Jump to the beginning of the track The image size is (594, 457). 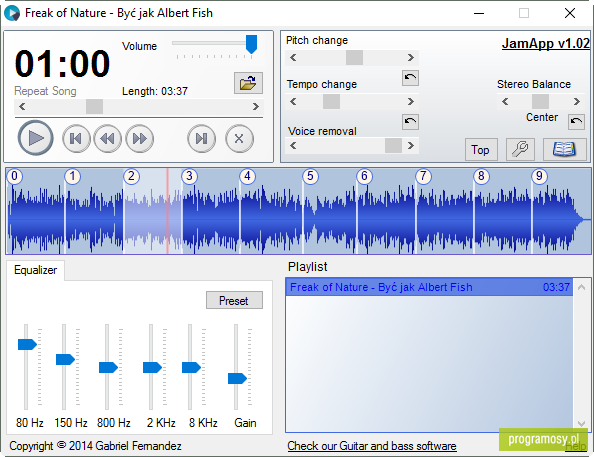(76, 139)
